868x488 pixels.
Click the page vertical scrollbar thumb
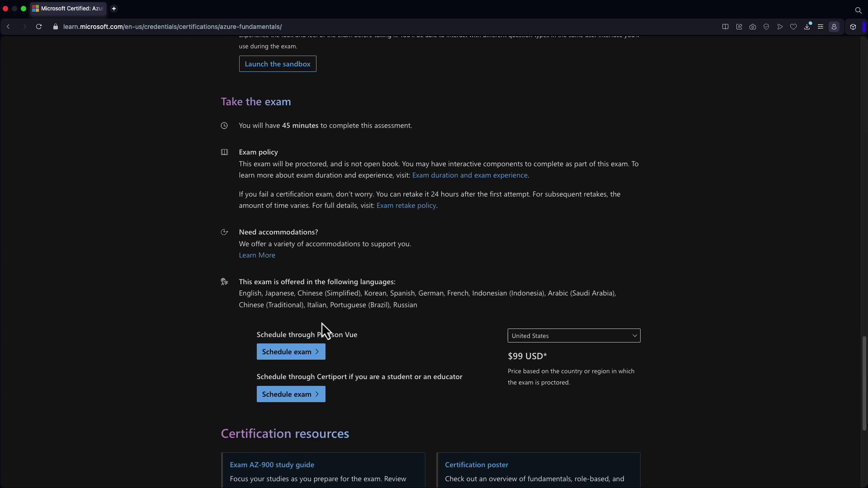864,383
